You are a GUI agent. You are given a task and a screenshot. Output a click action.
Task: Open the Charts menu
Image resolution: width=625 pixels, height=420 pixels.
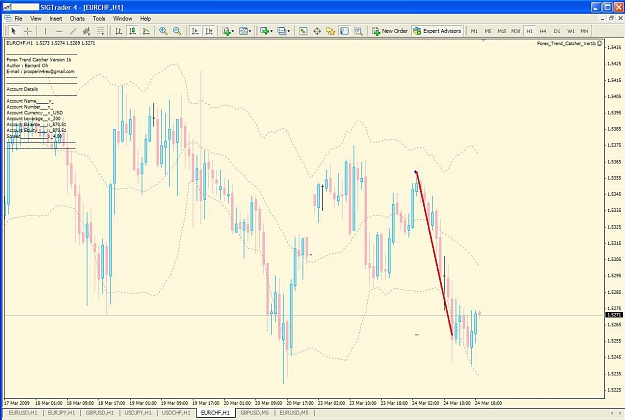point(77,19)
